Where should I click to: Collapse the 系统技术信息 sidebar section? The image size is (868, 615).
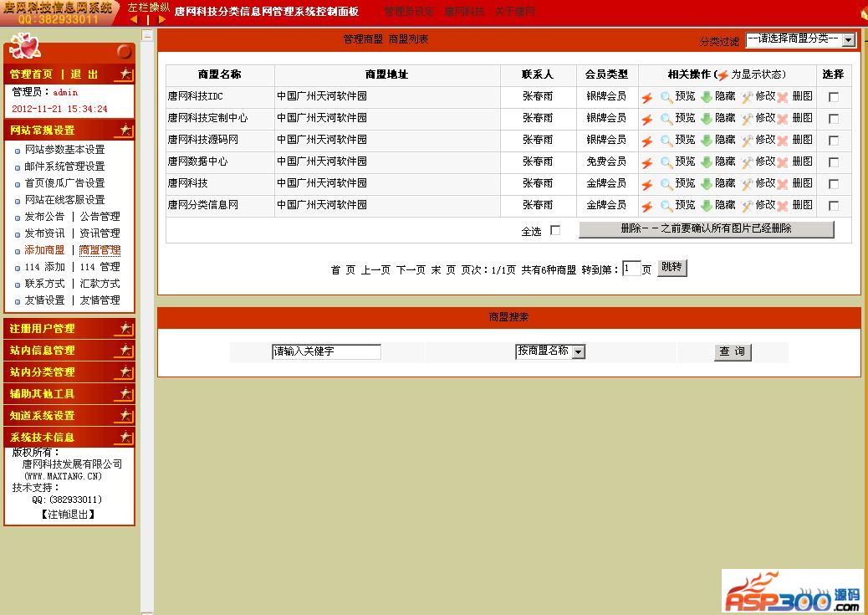[69, 437]
